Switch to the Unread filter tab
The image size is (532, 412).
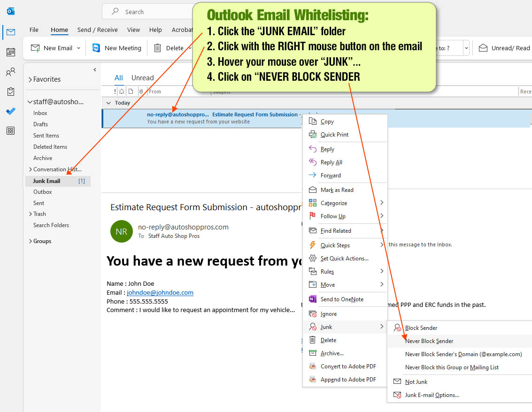click(x=142, y=78)
